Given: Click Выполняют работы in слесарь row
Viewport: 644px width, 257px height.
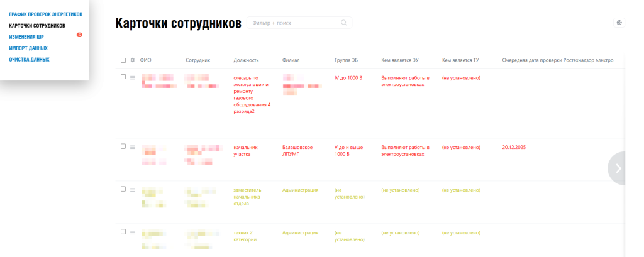Looking at the screenshot, I should 406,81.
